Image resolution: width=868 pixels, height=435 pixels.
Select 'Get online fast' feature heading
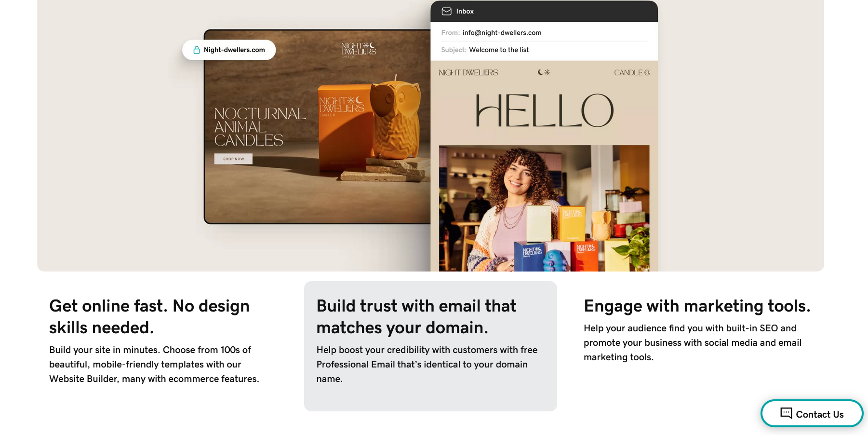[149, 317]
